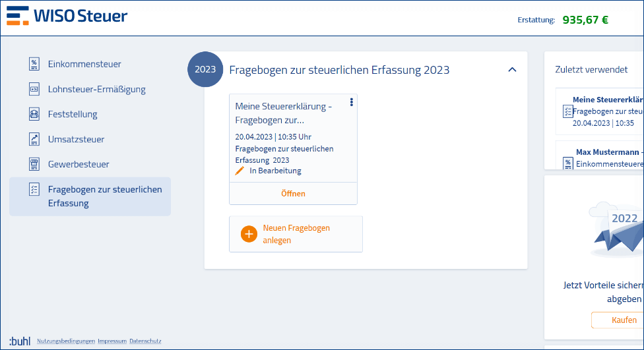The height and width of the screenshot is (350, 644).
Task: Click percent icon beside Max Mustermann entry
Action: [567, 163]
